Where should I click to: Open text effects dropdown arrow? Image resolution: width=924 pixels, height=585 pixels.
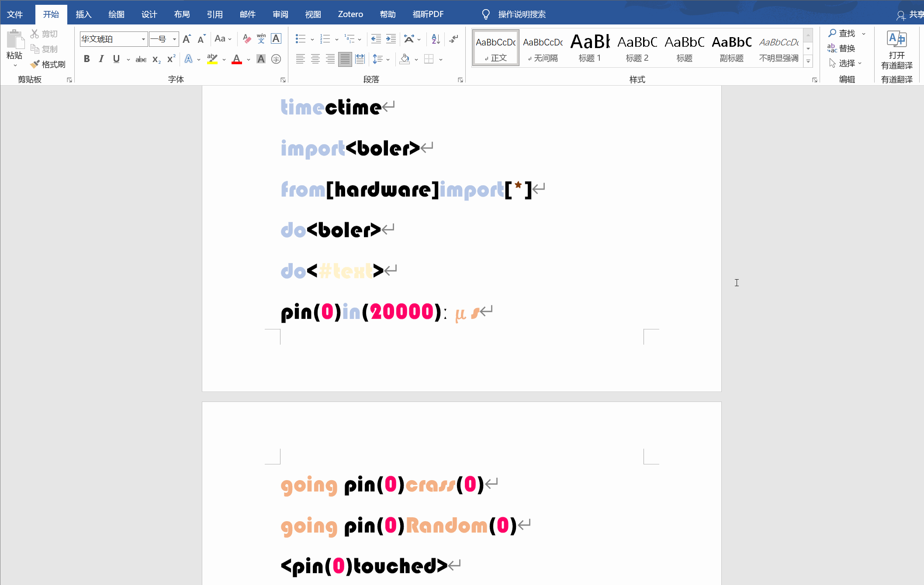click(x=199, y=59)
